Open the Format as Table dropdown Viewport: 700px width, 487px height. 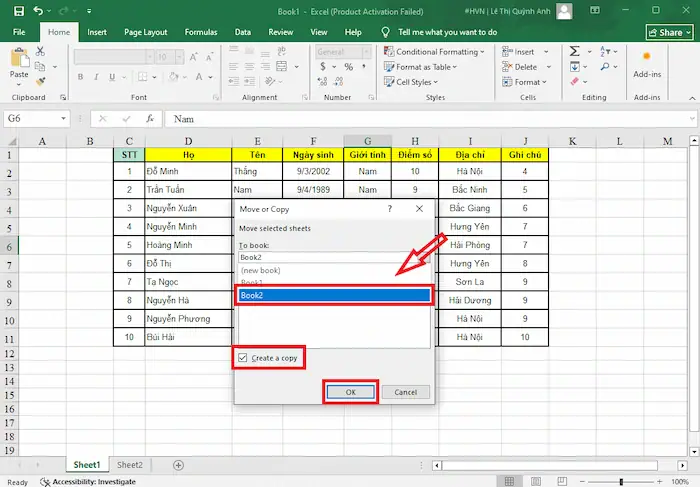426,67
